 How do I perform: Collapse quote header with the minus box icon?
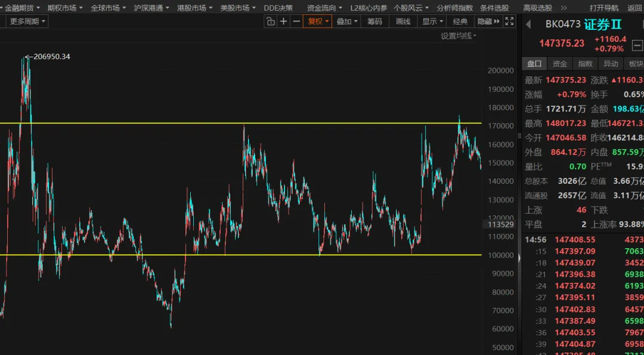coord(637,45)
